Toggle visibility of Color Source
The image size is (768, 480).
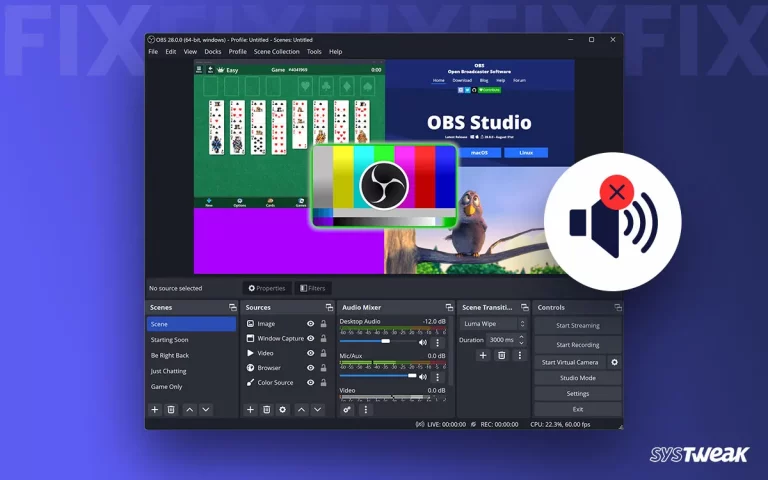311,383
